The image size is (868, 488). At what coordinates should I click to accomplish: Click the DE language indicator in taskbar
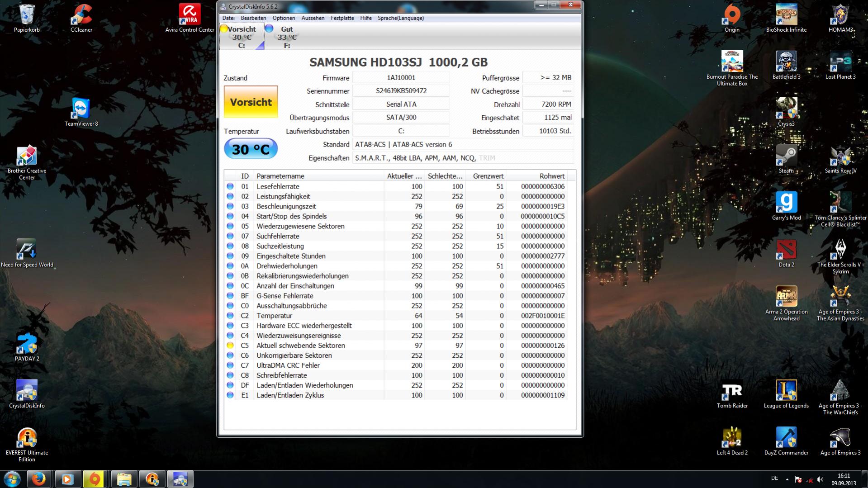(774, 478)
